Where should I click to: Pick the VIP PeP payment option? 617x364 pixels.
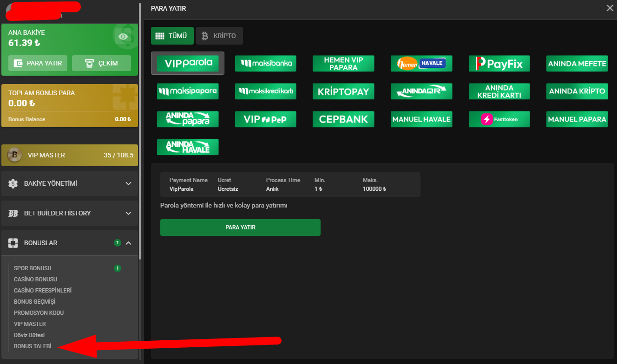click(266, 119)
